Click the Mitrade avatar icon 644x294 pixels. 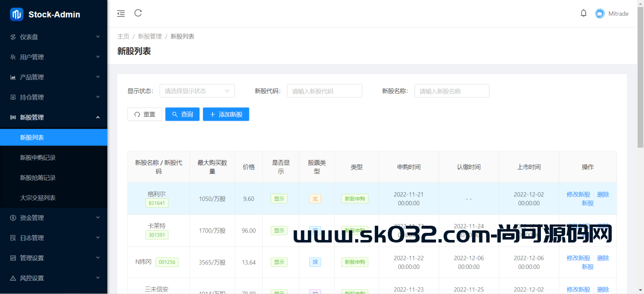pyautogui.click(x=600, y=13)
